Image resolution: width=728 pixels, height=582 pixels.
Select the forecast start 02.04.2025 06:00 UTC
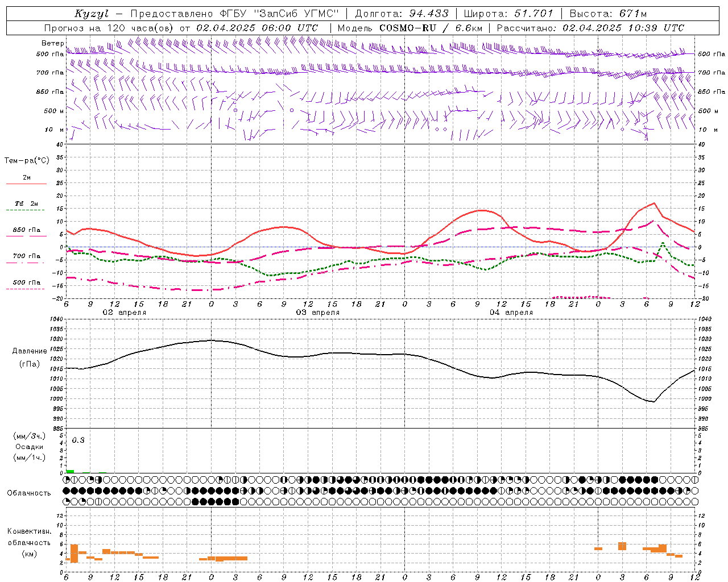257,28
